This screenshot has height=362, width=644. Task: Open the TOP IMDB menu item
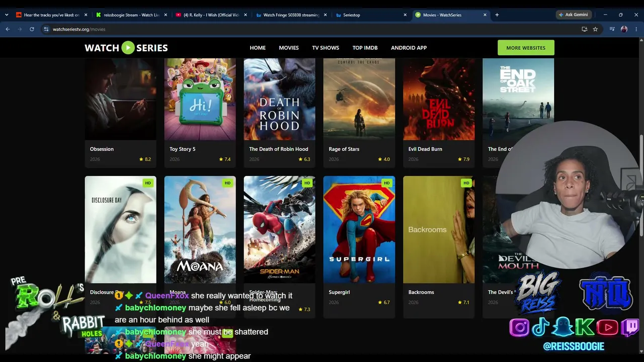[x=365, y=48]
